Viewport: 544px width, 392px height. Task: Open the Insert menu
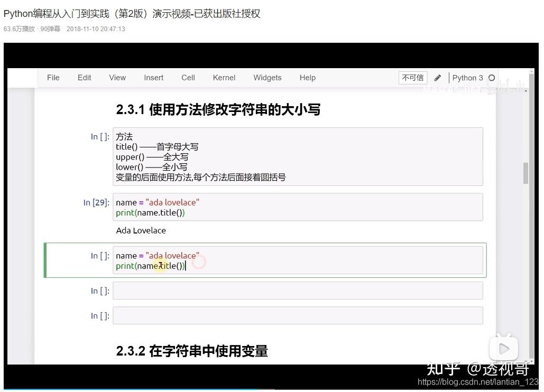click(x=153, y=77)
